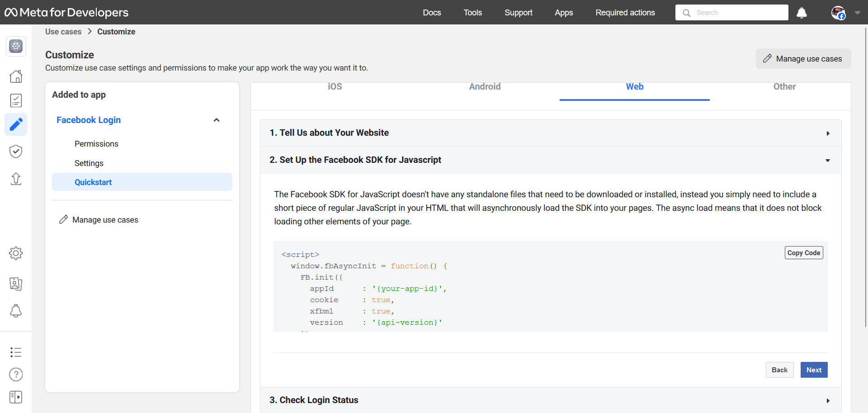Open the Support menu
The height and width of the screenshot is (413, 868).
pos(519,13)
